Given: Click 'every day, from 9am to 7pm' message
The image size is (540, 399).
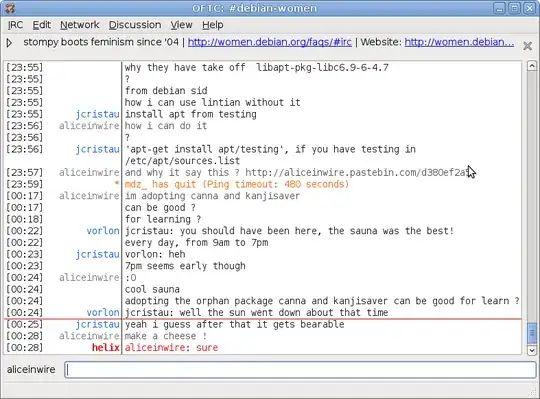Looking at the screenshot, I should [x=196, y=242].
